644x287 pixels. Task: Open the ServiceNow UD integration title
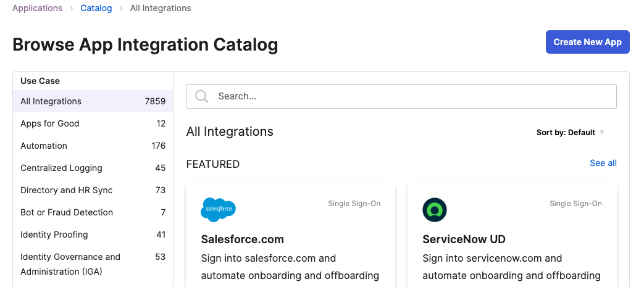464,239
